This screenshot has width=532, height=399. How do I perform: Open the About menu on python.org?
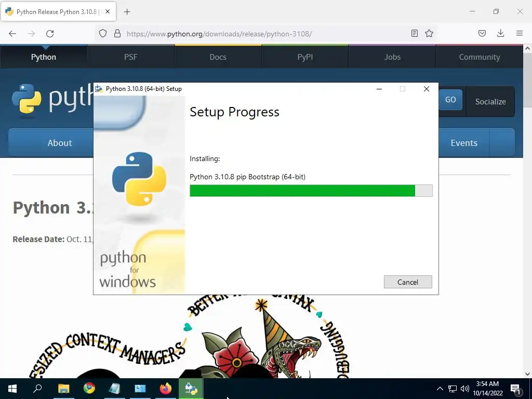click(51, 143)
